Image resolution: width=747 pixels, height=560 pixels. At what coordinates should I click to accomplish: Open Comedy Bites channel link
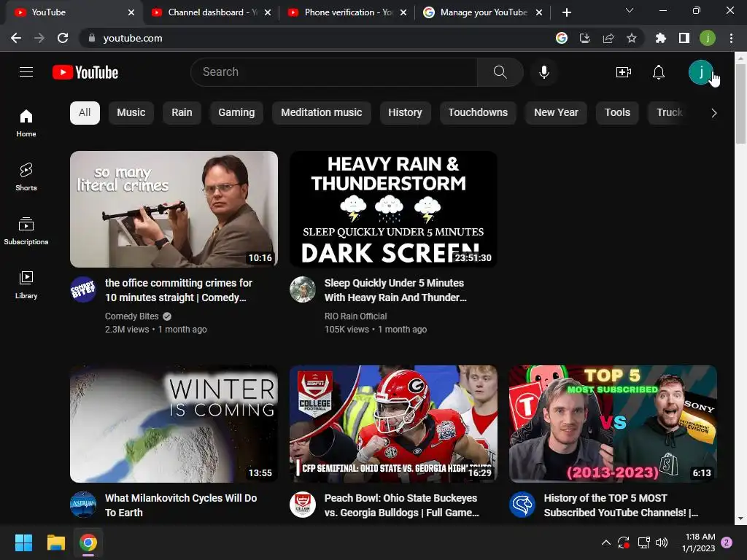coord(132,316)
